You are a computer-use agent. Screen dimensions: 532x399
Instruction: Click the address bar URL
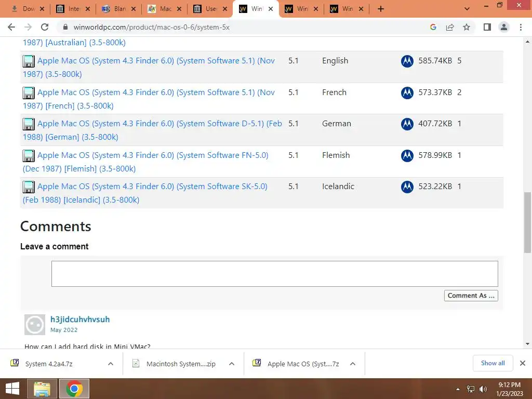[151, 27]
